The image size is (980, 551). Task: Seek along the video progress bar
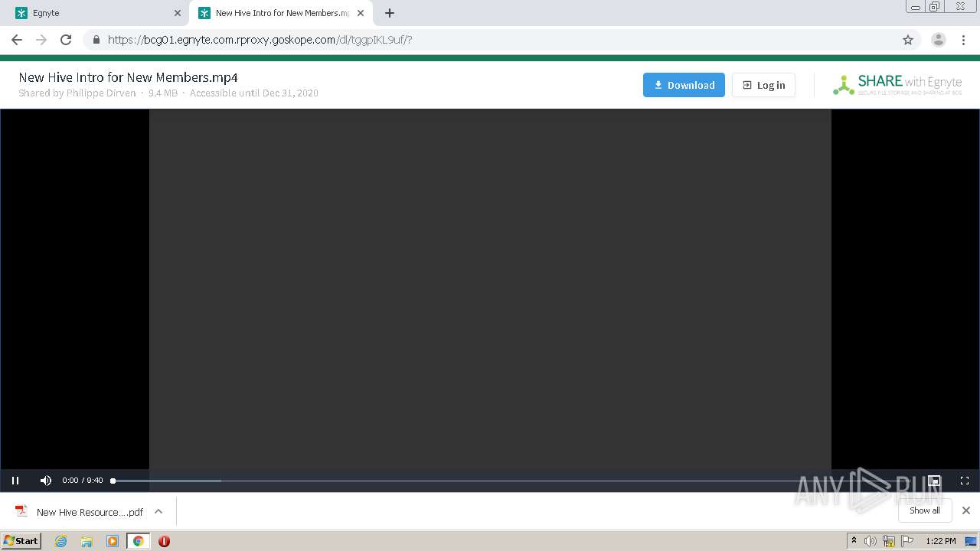click(513, 481)
